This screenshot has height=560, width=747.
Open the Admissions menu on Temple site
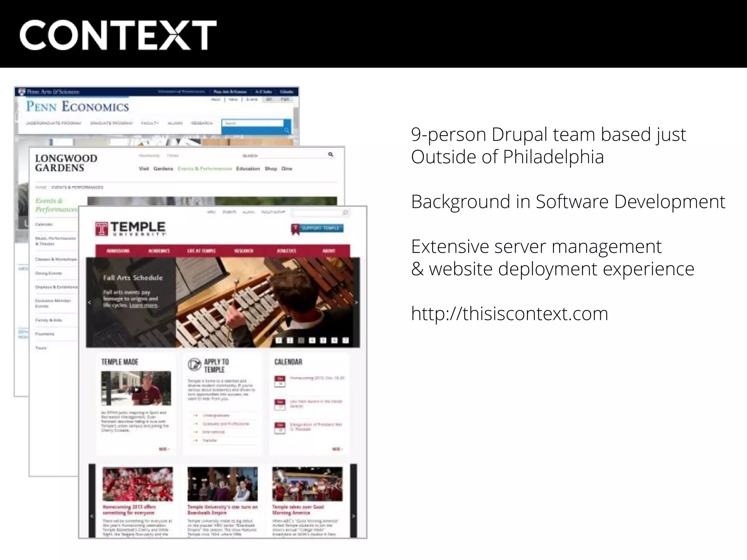118,251
